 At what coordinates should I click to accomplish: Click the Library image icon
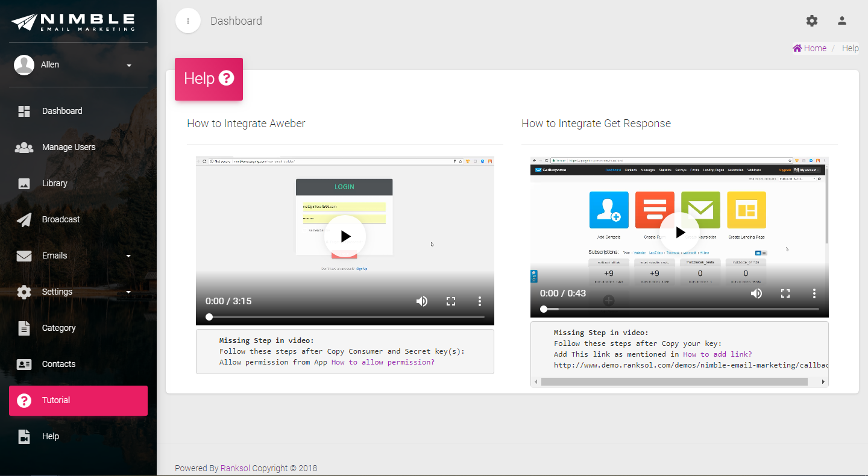[x=24, y=183]
